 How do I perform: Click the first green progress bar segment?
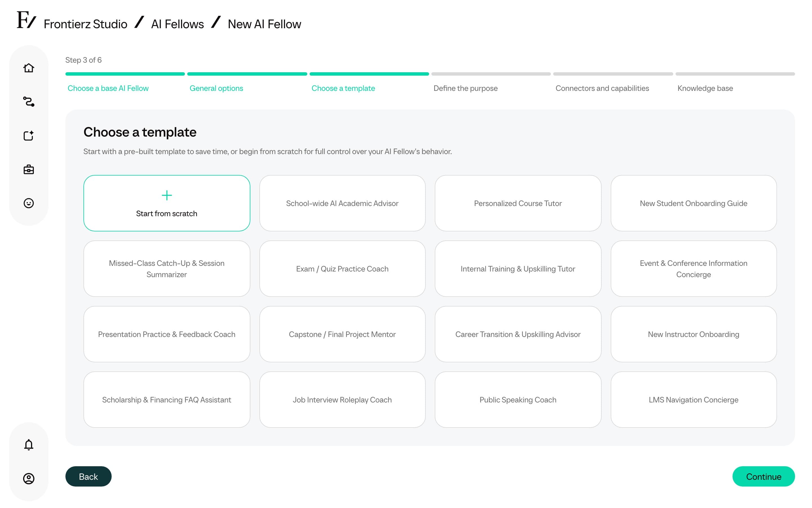tap(125, 74)
